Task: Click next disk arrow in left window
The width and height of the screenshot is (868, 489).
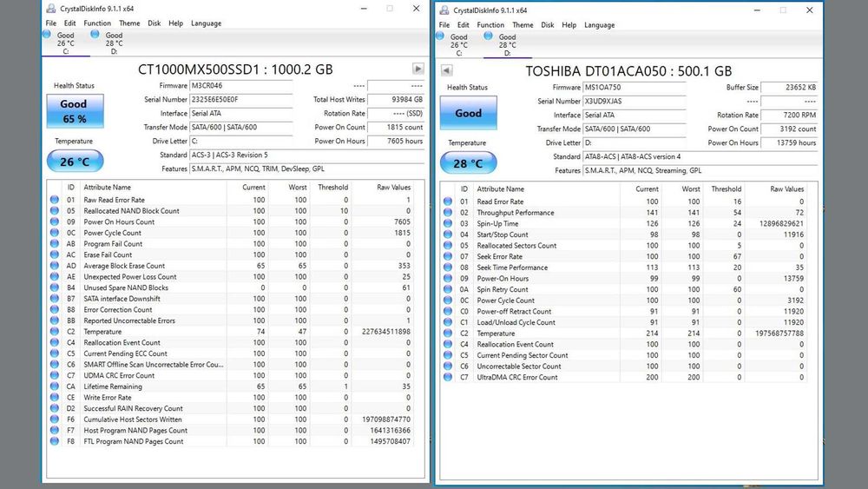Action: [x=418, y=69]
